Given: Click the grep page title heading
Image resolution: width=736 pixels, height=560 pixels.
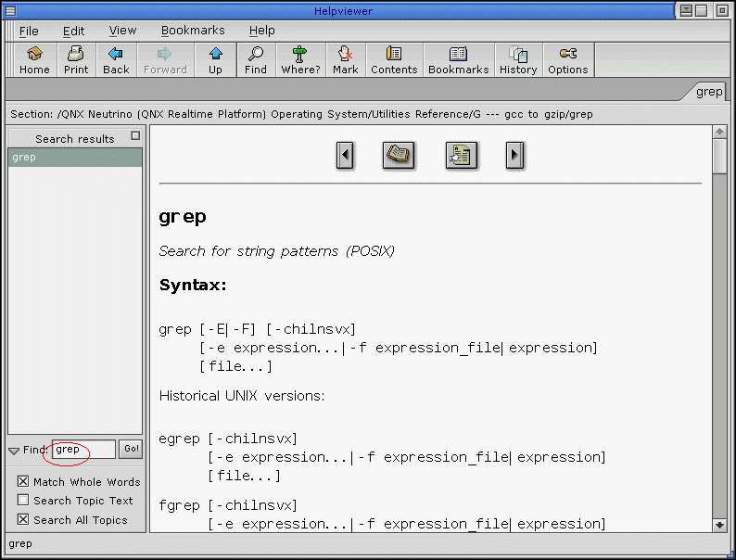Looking at the screenshot, I should 183,217.
